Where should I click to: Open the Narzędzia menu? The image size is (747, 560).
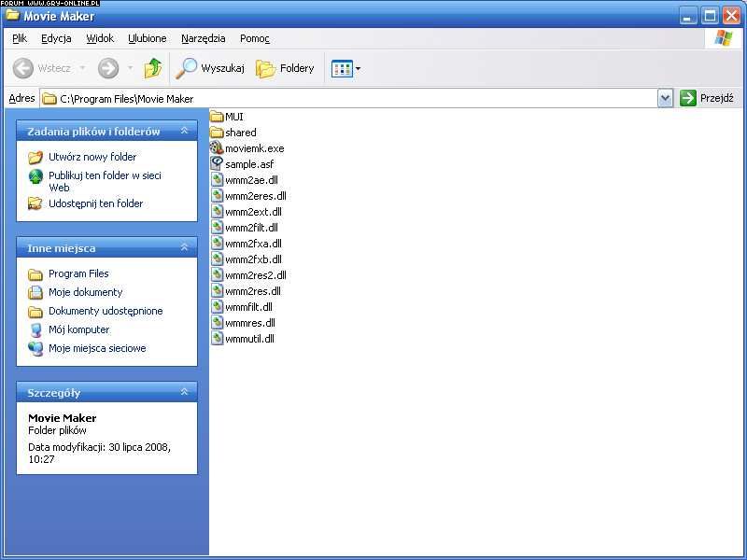pyautogui.click(x=204, y=38)
